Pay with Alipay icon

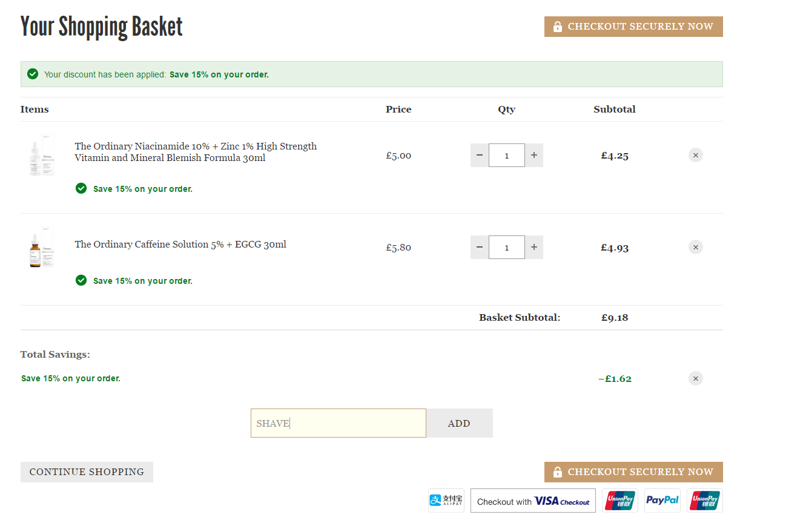446,501
